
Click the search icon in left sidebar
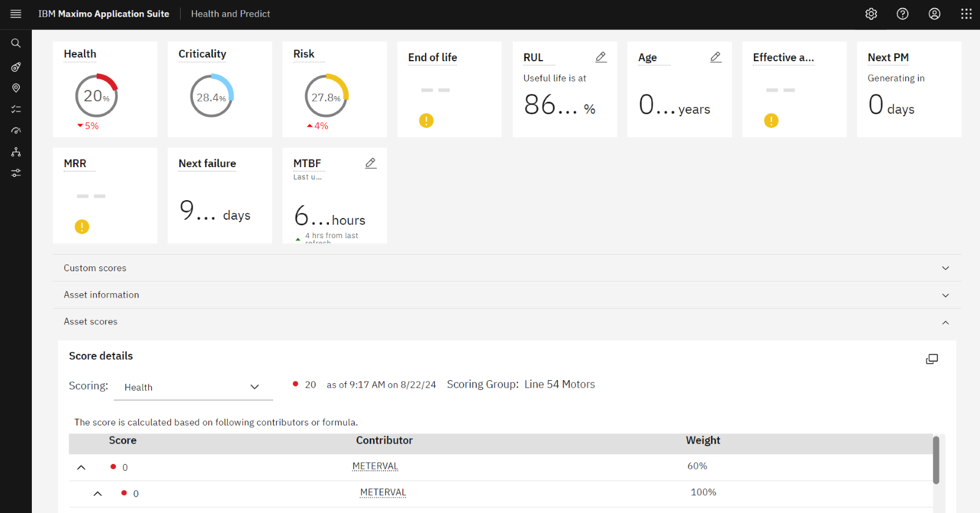pos(16,43)
